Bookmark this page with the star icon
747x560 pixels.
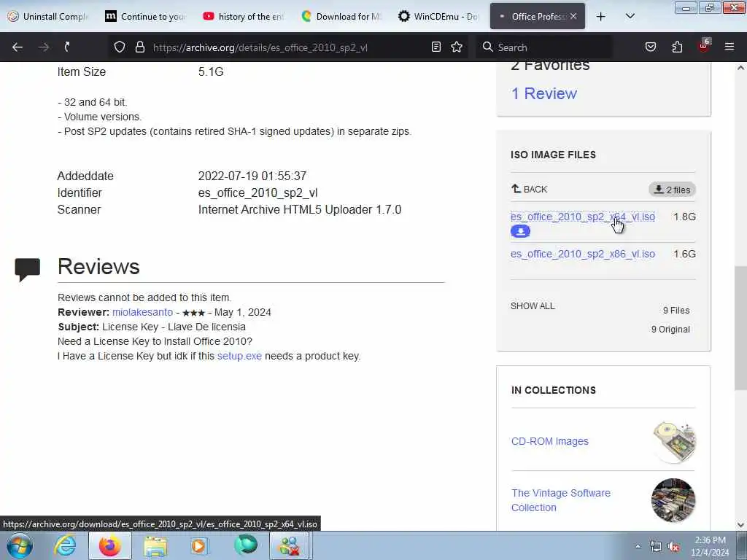pos(457,47)
